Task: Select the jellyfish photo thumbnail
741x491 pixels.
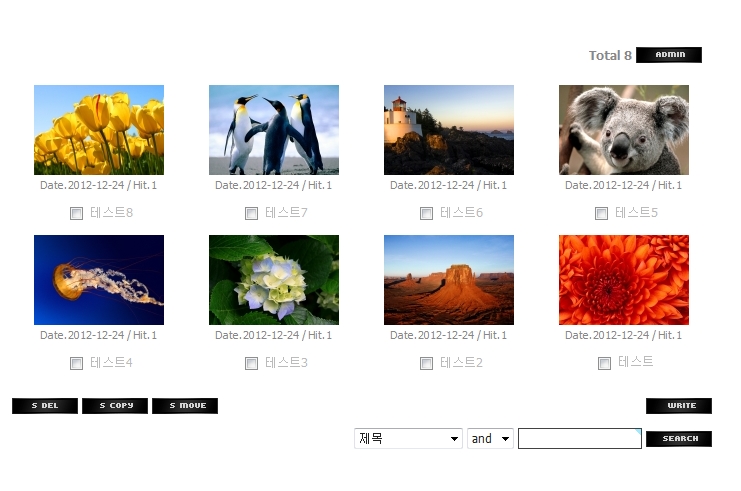Action: click(99, 280)
